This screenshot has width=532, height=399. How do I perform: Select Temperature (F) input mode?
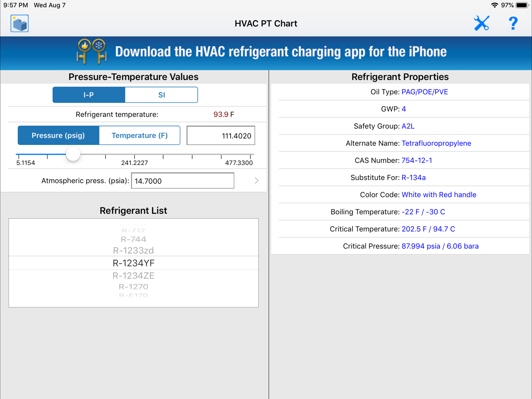[x=139, y=135]
